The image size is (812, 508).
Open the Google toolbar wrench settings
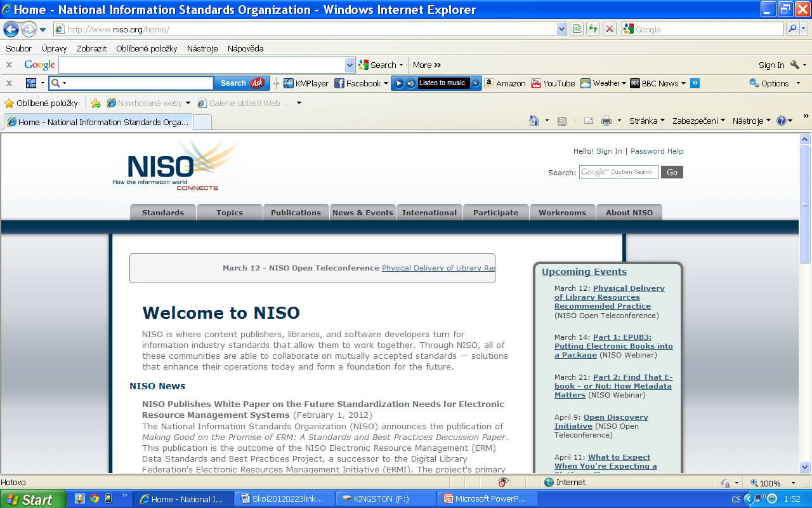coord(795,65)
